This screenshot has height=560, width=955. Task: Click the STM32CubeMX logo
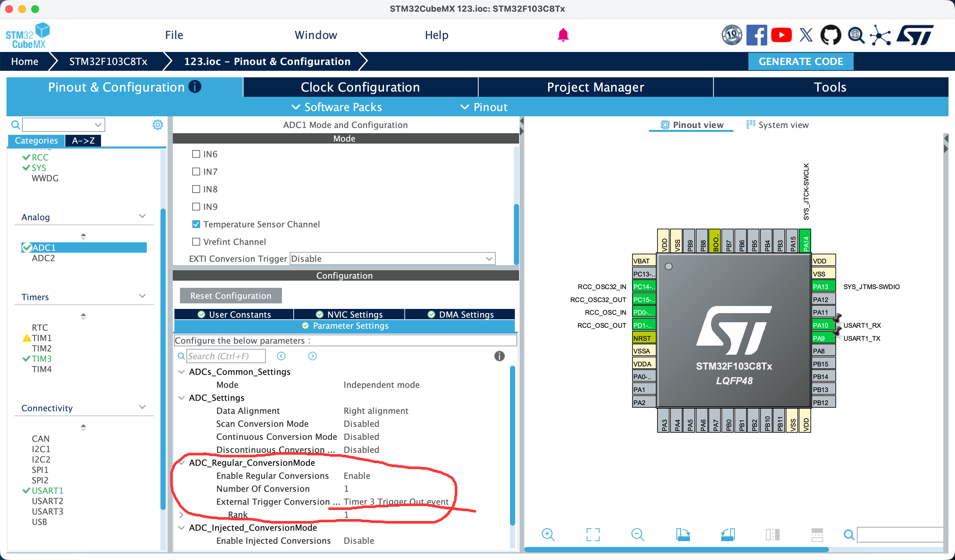click(x=28, y=35)
